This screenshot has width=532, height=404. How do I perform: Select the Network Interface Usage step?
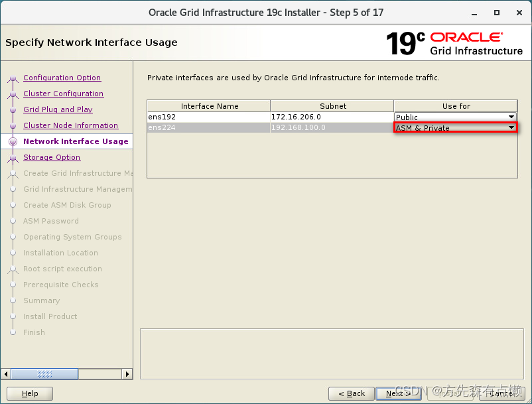[76, 141]
